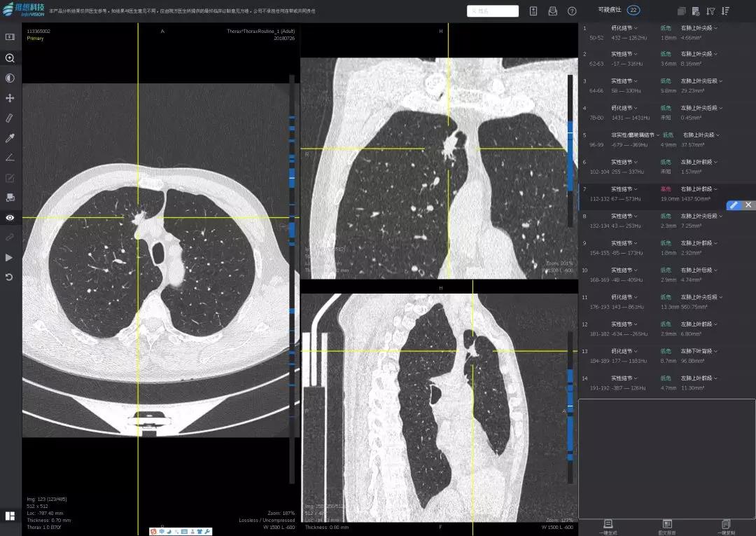Open the help question mark icon

point(572,11)
